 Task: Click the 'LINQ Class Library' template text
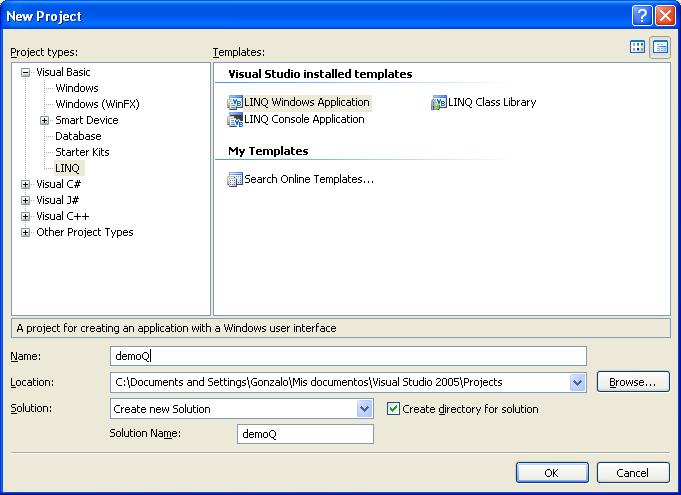[492, 102]
